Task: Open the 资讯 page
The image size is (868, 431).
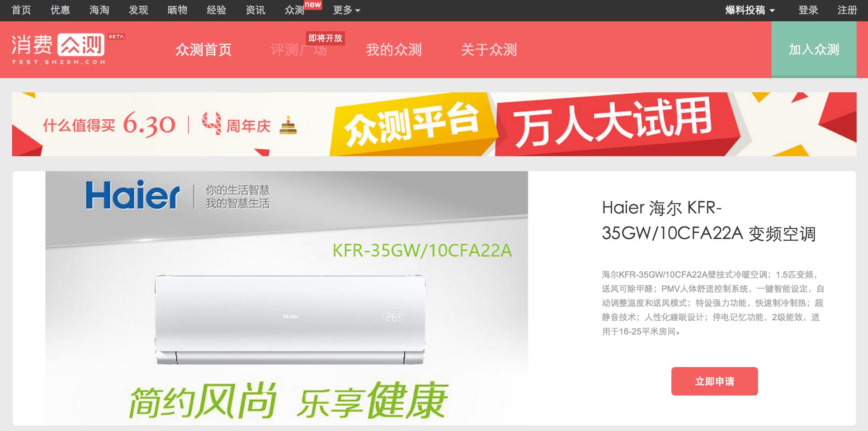Action: point(255,10)
